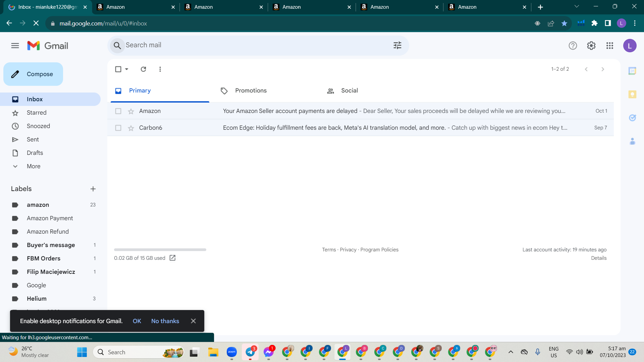Open the Gmail main menu hamburger icon
Screen dimensions: 644x362
[x=15, y=46]
